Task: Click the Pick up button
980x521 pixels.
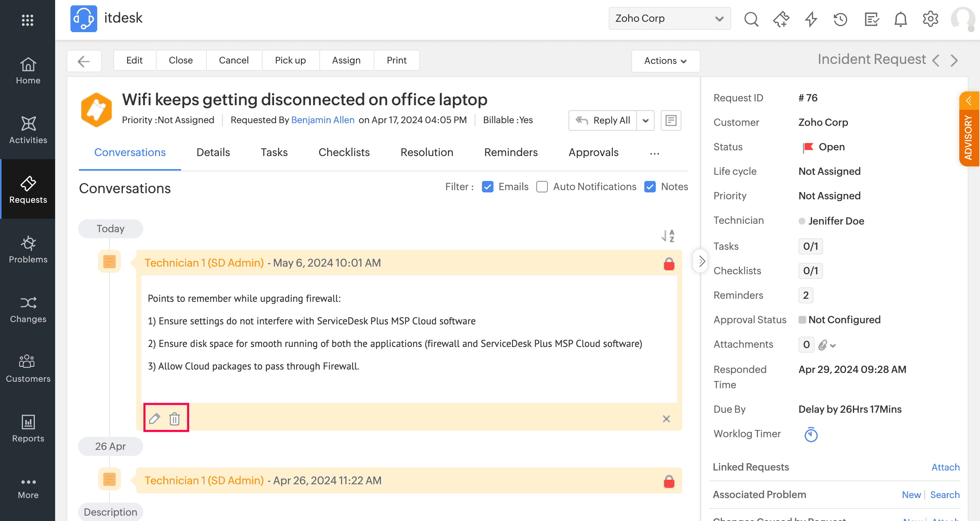Action: [x=290, y=60]
